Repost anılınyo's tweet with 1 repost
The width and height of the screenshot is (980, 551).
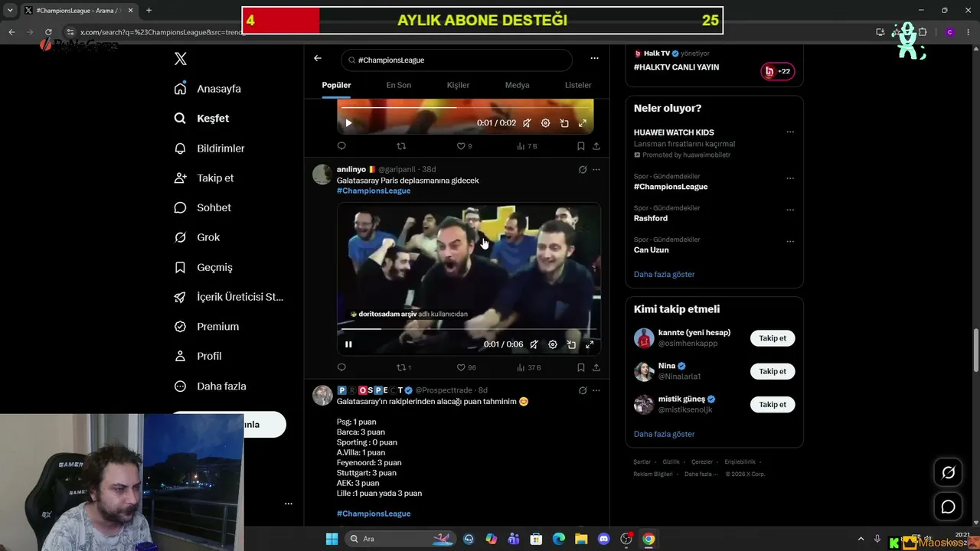(403, 367)
